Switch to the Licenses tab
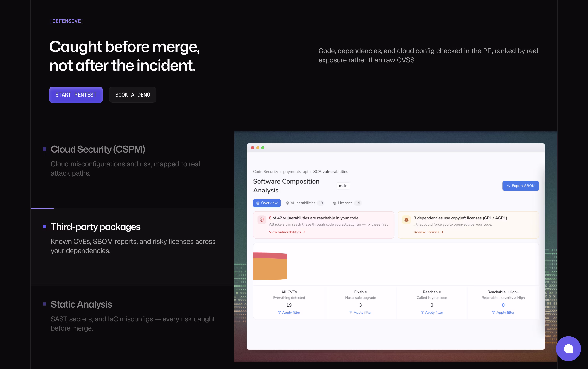This screenshot has width=588, height=369. point(347,203)
